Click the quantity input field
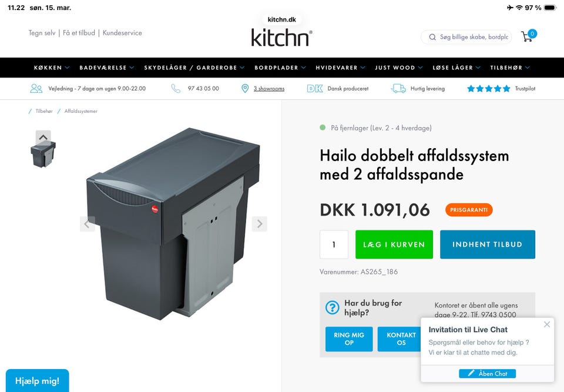The height and width of the screenshot is (392, 564). coord(334,244)
